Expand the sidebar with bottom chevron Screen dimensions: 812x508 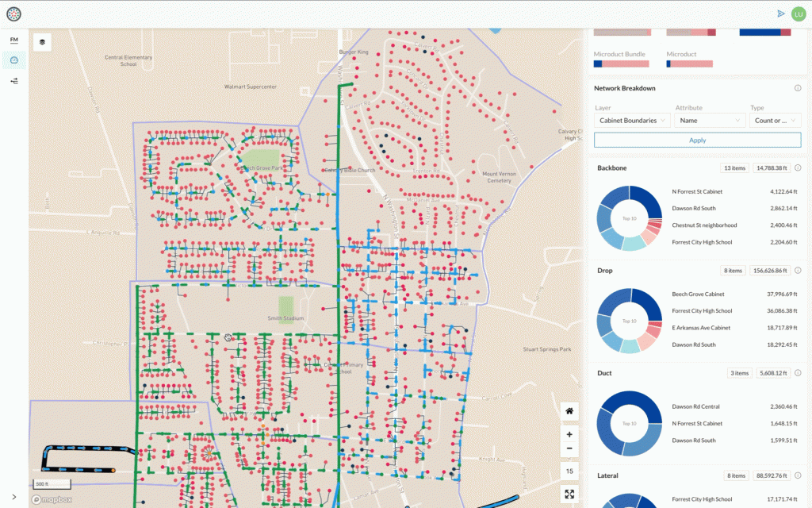[14, 497]
